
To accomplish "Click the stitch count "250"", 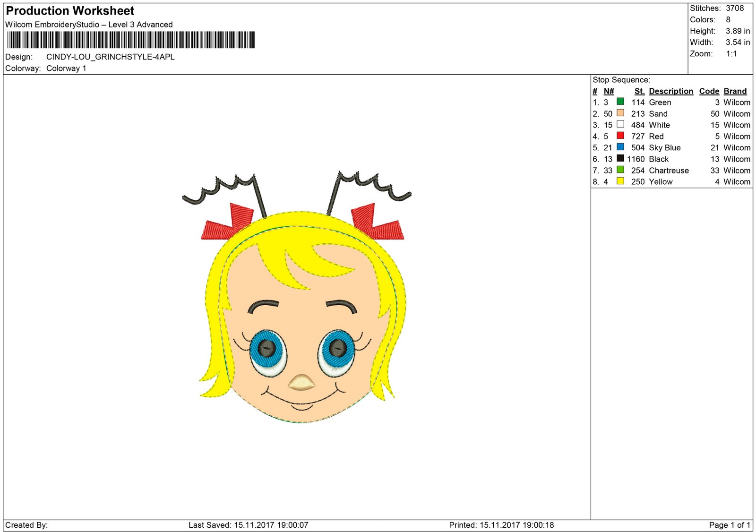I will click(x=638, y=182).
